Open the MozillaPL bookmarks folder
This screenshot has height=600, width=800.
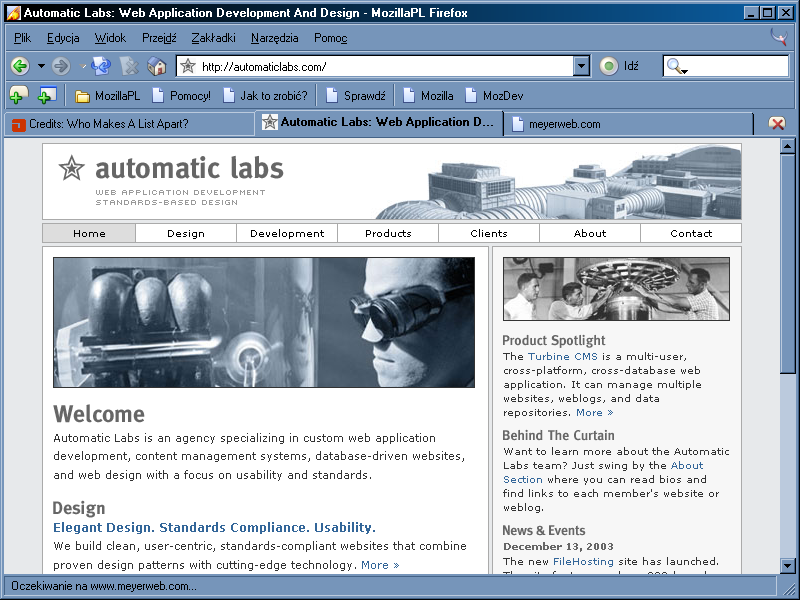click(107, 96)
